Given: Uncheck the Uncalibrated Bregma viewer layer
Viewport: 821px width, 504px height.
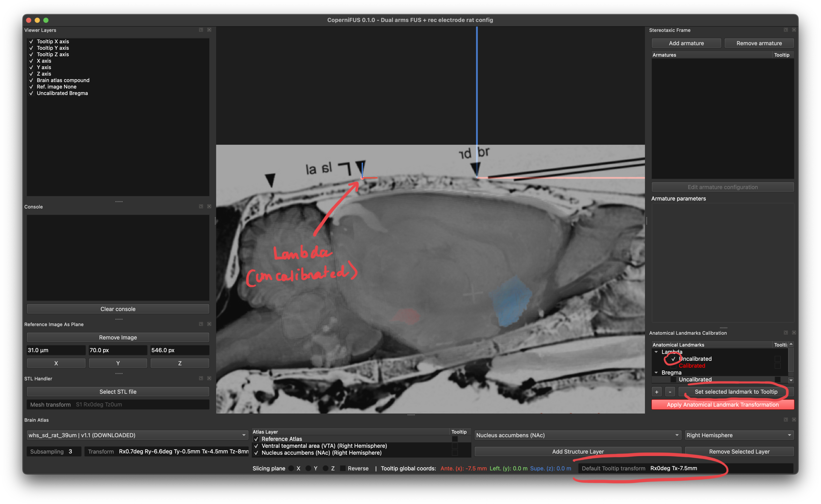Looking at the screenshot, I should click(31, 93).
